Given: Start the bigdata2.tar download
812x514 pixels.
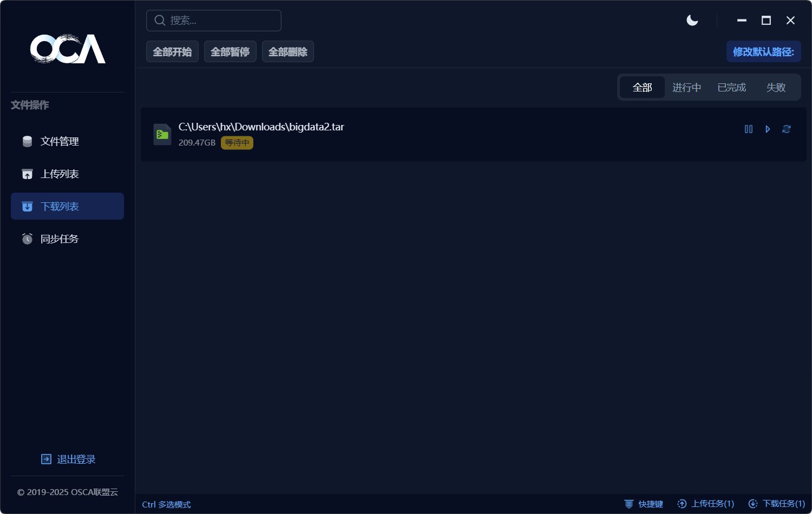Looking at the screenshot, I should point(768,129).
